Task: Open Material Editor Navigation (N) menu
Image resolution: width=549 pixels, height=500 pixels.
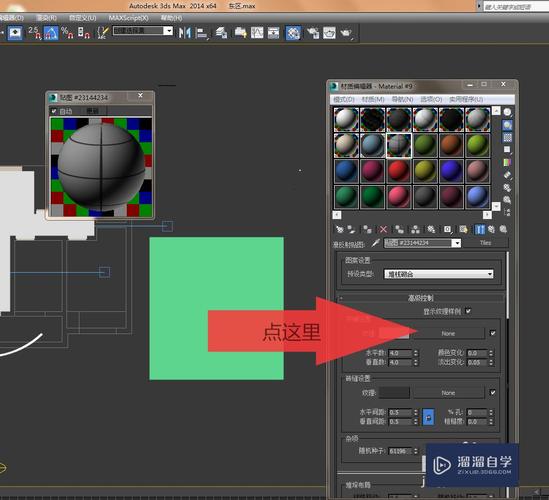Action: (x=402, y=99)
